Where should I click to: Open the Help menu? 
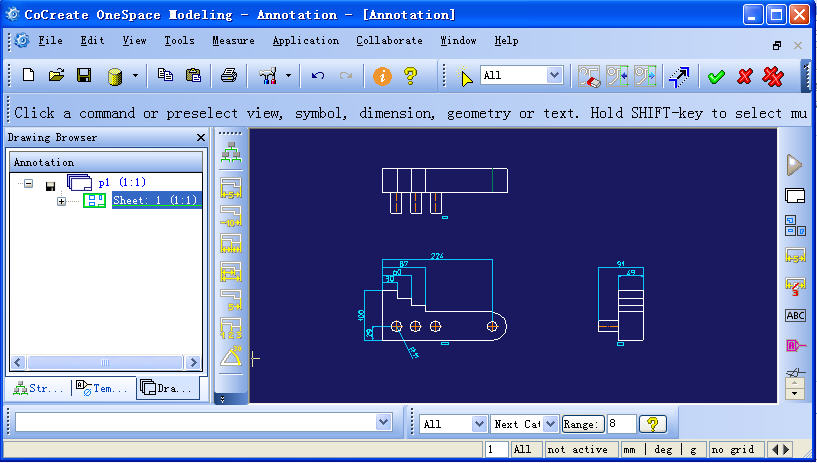(x=506, y=41)
